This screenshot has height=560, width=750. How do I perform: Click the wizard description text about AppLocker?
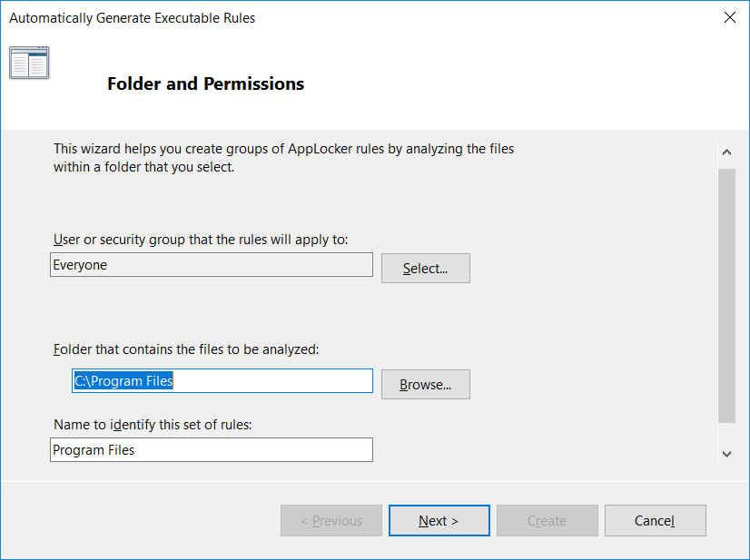(x=283, y=158)
